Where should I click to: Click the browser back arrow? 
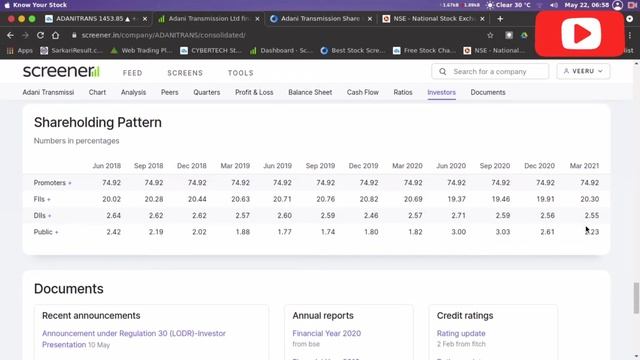point(10,36)
